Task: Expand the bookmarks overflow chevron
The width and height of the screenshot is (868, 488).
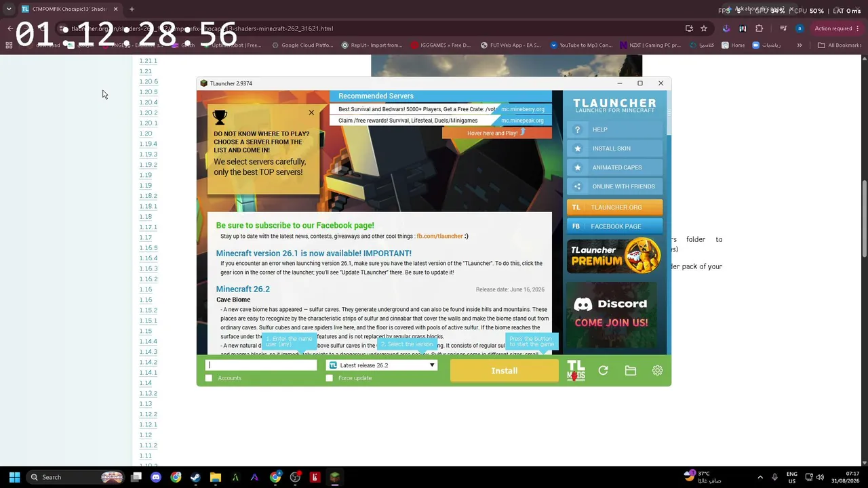Action: tap(800, 45)
